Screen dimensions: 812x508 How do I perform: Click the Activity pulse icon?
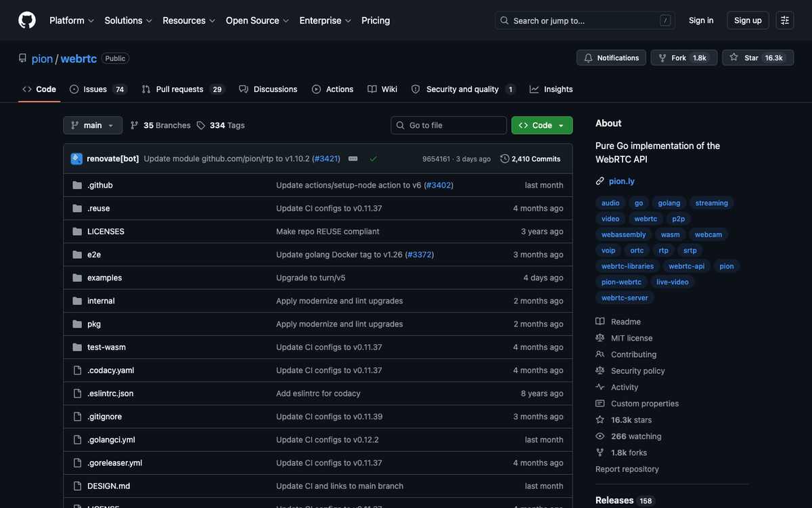click(x=600, y=387)
